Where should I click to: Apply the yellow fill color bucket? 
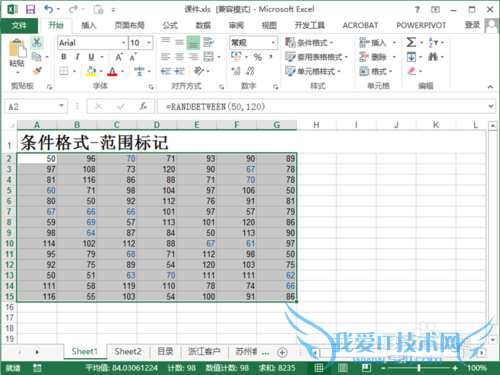91,71
